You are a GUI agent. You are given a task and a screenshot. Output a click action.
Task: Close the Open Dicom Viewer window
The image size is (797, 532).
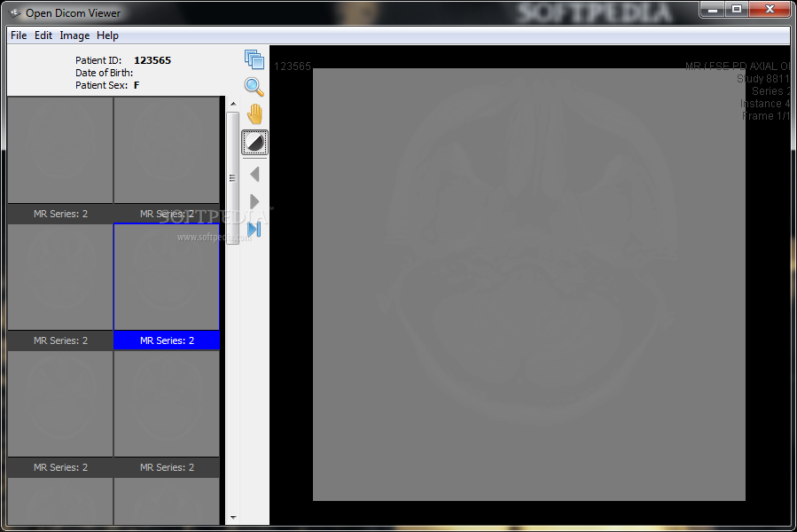[769, 9]
